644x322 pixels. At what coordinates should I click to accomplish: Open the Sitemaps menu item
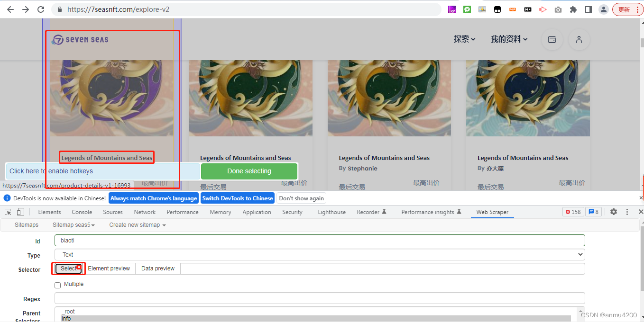point(27,225)
